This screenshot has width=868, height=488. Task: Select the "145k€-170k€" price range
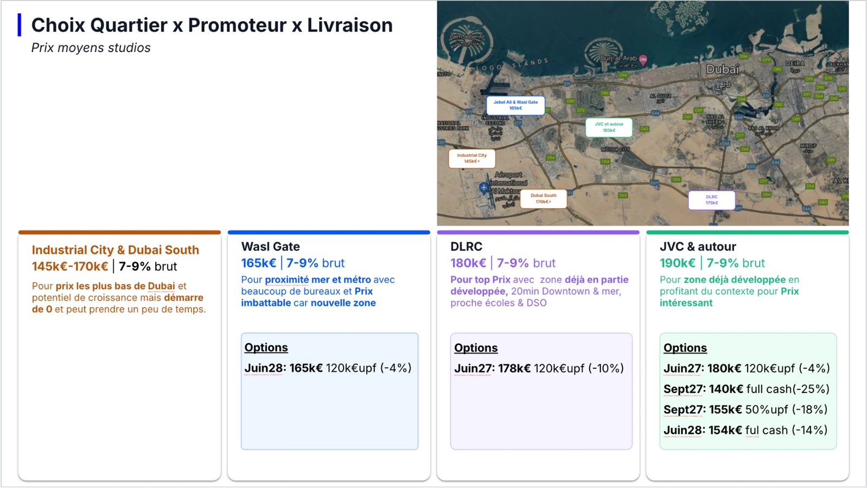70,266
